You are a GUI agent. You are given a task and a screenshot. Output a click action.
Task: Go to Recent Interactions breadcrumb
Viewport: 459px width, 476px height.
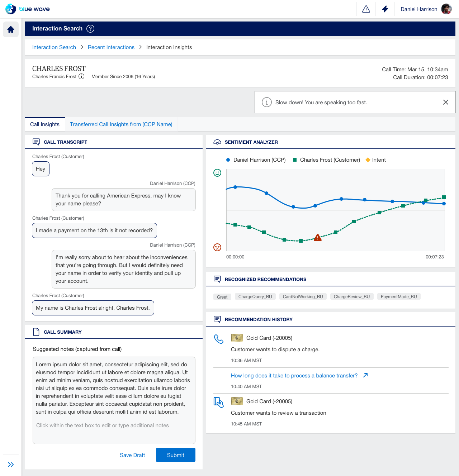pyautogui.click(x=111, y=47)
